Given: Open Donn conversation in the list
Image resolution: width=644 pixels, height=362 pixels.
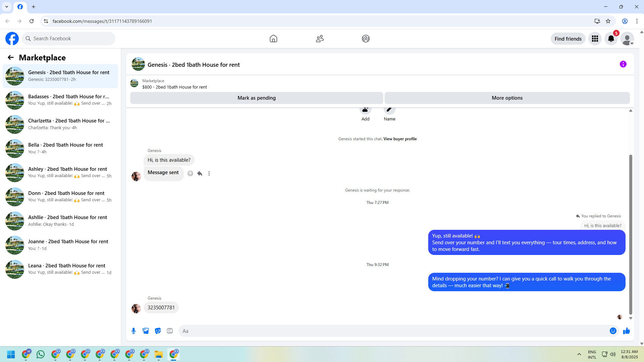Looking at the screenshot, I should 60,197.
